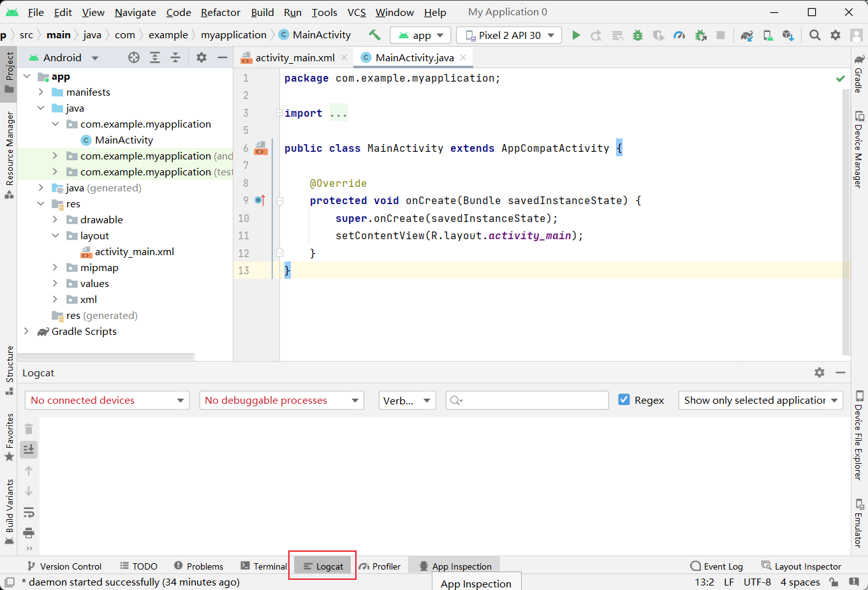This screenshot has height=590, width=868.
Task: Build the project with the hammer icon
Action: click(x=374, y=35)
